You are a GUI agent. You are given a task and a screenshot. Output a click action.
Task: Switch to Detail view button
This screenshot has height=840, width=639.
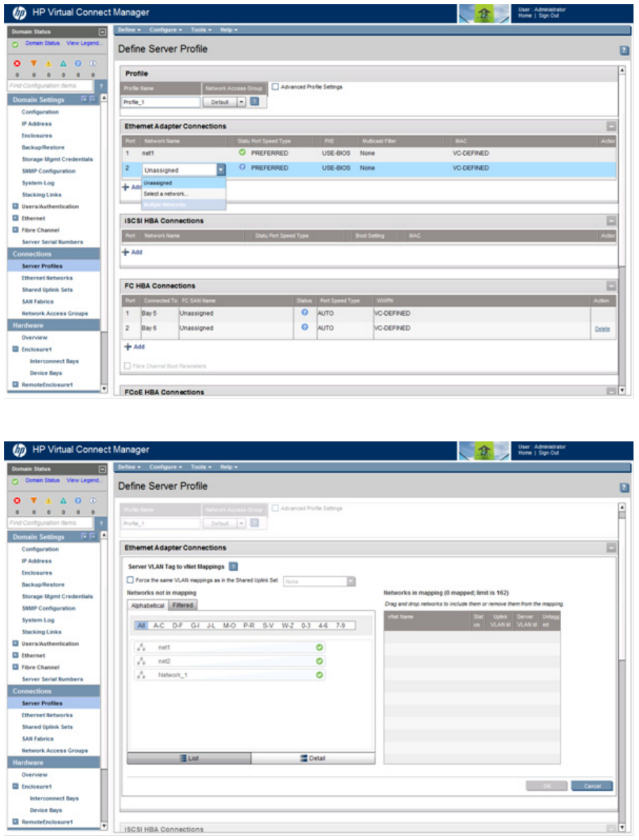click(313, 758)
